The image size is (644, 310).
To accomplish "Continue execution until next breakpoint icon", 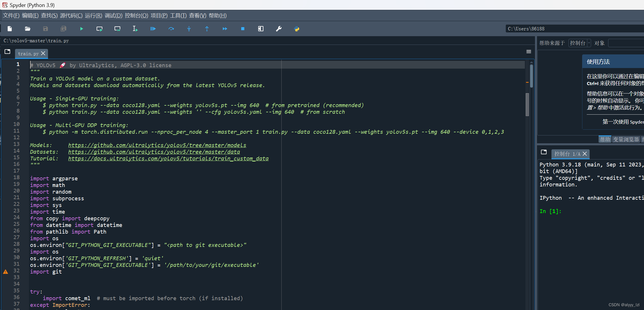I will pyautogui.click(x=225, y=29).
